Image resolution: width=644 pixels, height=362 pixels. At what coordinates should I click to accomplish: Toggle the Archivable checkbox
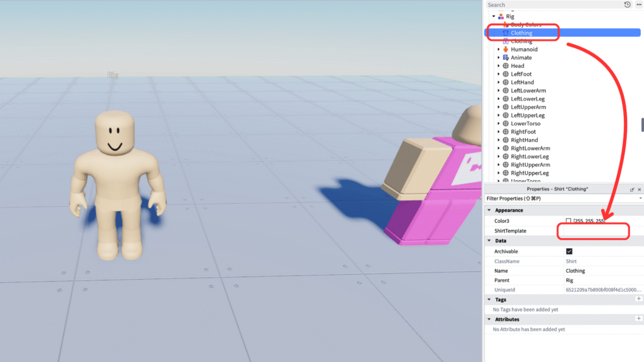569,251
